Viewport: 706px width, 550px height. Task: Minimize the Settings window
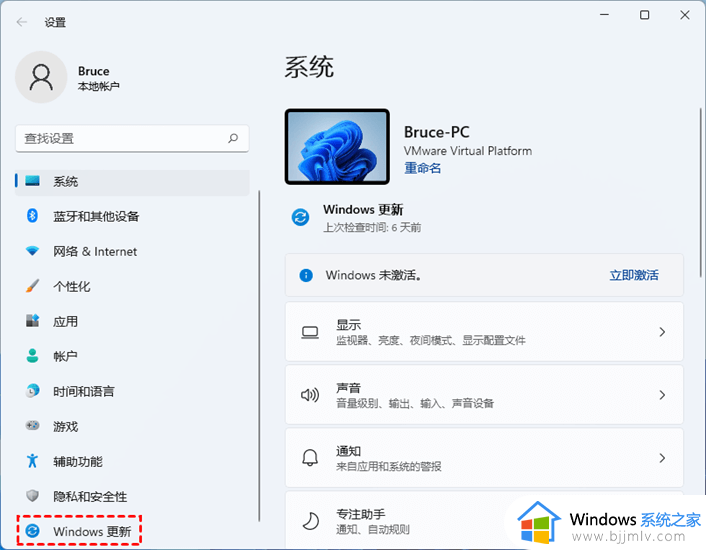click(x=604, y=15)
